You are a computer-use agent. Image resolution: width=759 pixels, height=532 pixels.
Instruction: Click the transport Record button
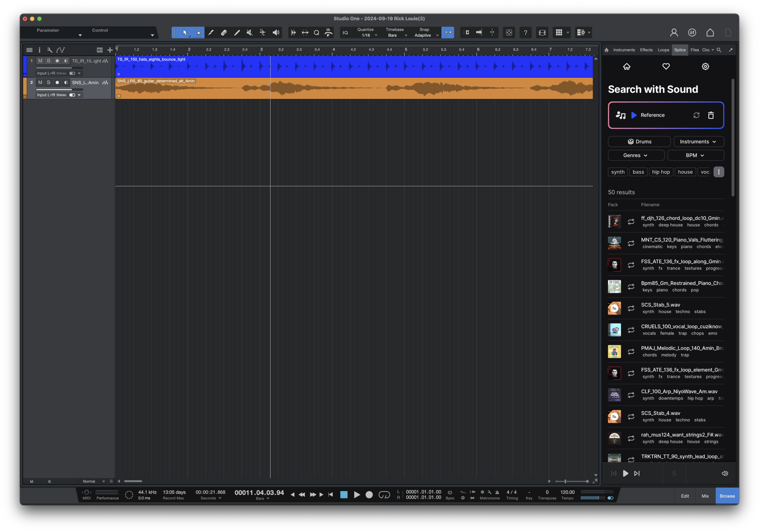point(369,494)
